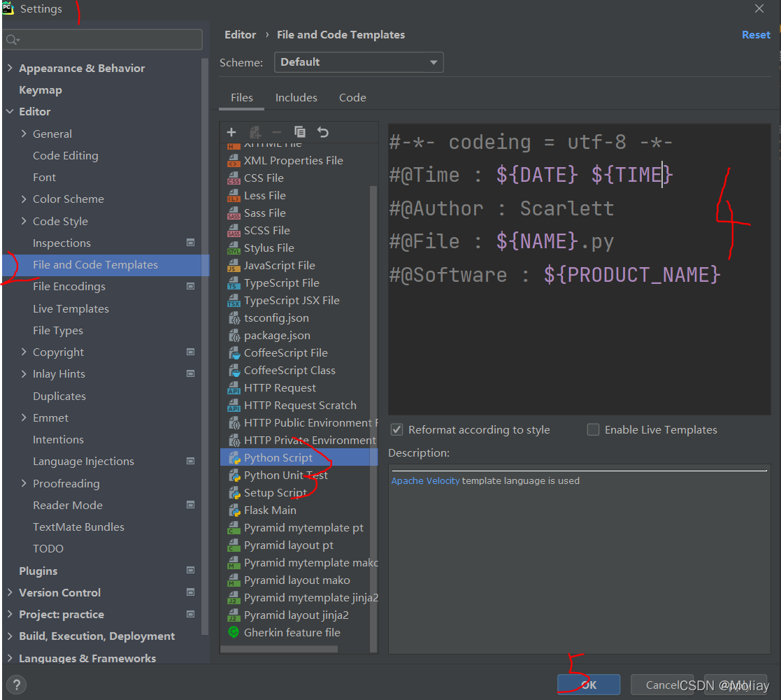Switch to the Code tab
This screenshot has width=781, height=700.
click(352, 98)
